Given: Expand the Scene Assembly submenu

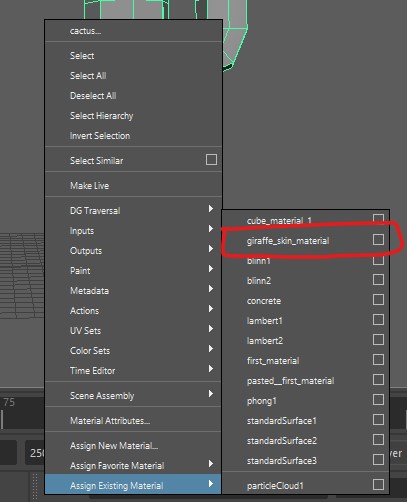Looking at the screenshot, I should [133, 395].
